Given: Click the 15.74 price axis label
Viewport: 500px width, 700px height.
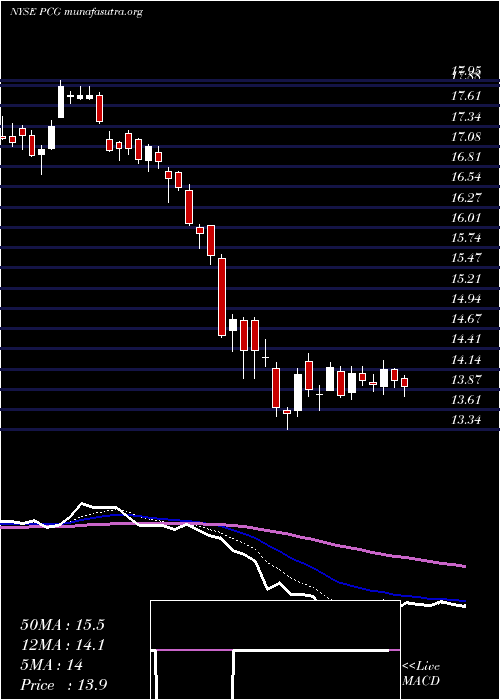Looking at the screenshot, I should [x=466, y=238].
